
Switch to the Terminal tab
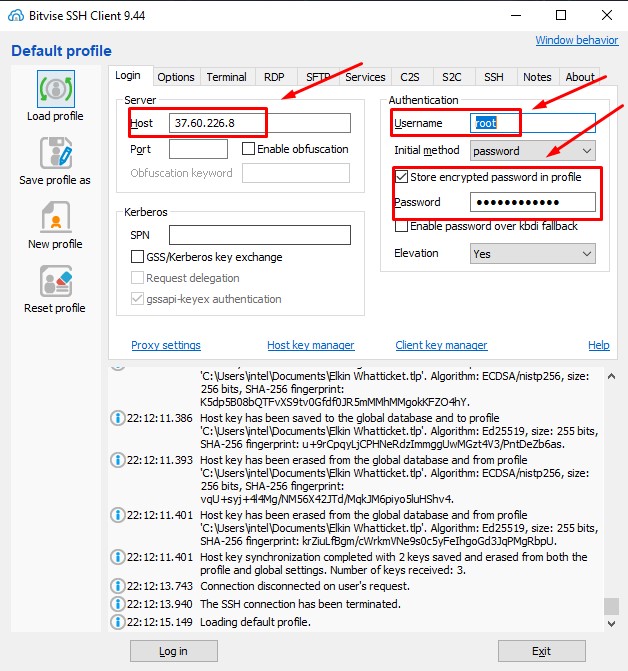click(x=226, y=77)
